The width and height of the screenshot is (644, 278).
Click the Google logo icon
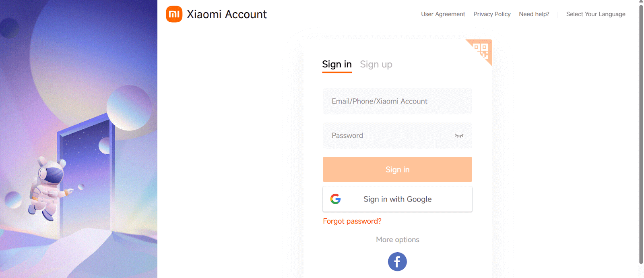[335, 199]
